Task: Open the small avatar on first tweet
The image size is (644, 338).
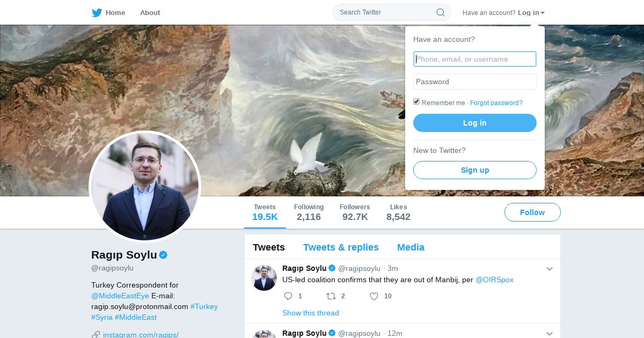Action: pos(264,278)
